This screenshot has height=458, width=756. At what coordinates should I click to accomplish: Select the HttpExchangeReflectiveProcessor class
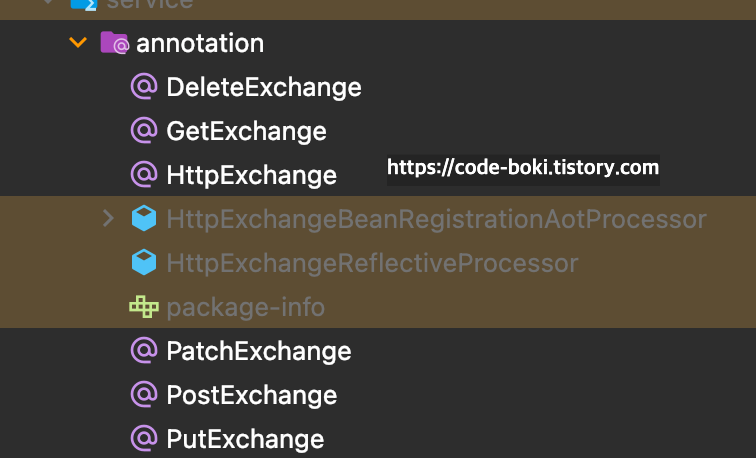tap(372, 263)
